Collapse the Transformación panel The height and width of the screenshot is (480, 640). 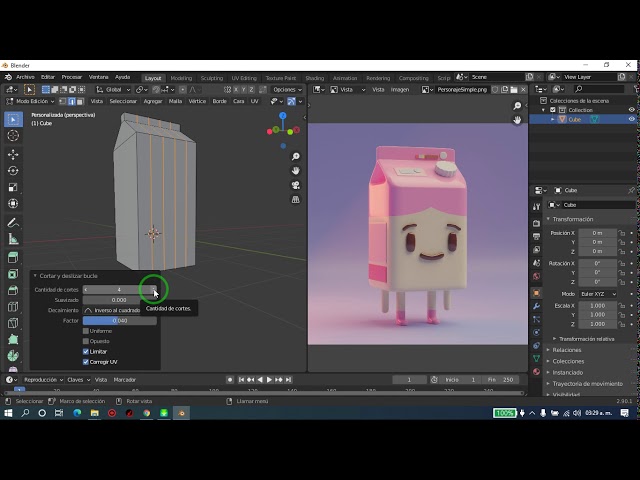[x=548, y=219]
